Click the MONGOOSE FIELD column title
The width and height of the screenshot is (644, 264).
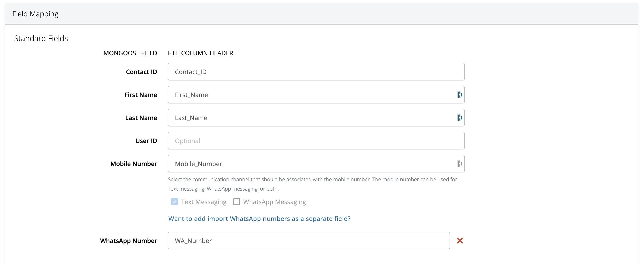pos(130,53)
